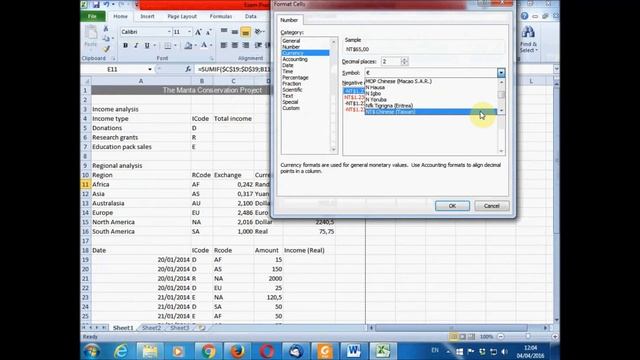This screenshot has height=360, width=640.
Task: Set top vertical alignment
Action: (x=224, y=31)
